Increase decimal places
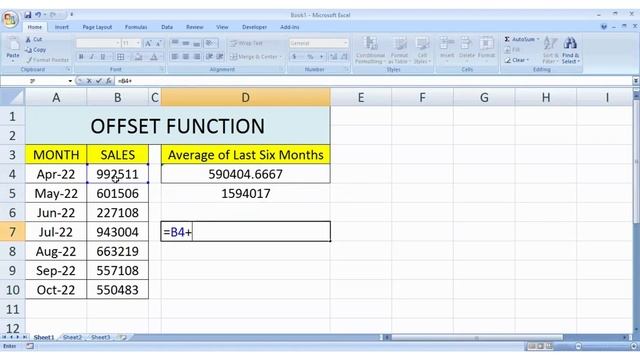 click(x=333, y=56)
